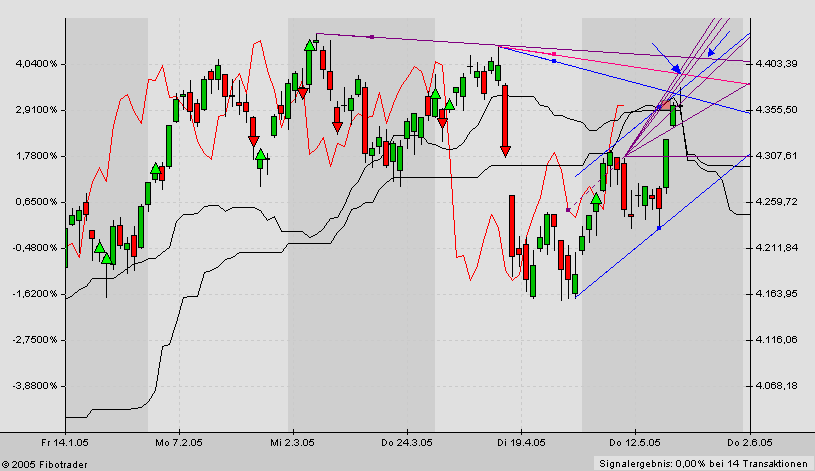Click the -3,8800% left axis label
Screen dimensions: 815x471
tap(35, 386)
